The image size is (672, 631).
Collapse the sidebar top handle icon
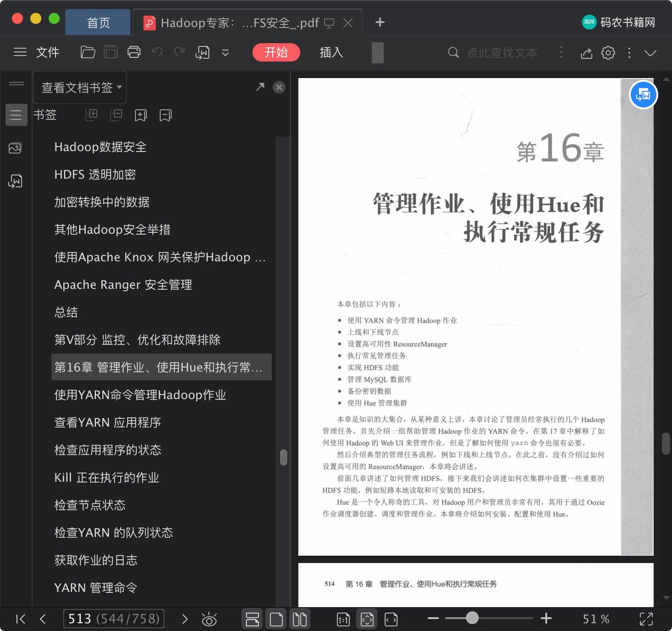[17, 84]
